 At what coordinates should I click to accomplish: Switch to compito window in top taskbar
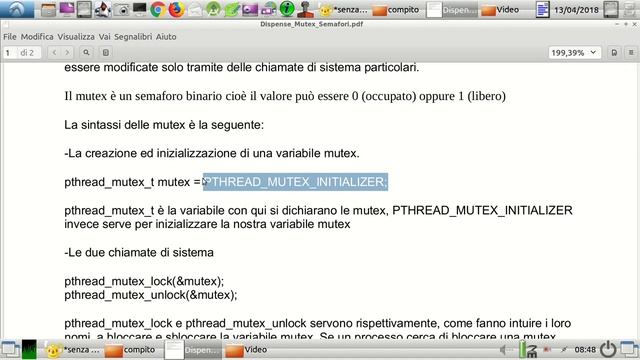396,9
